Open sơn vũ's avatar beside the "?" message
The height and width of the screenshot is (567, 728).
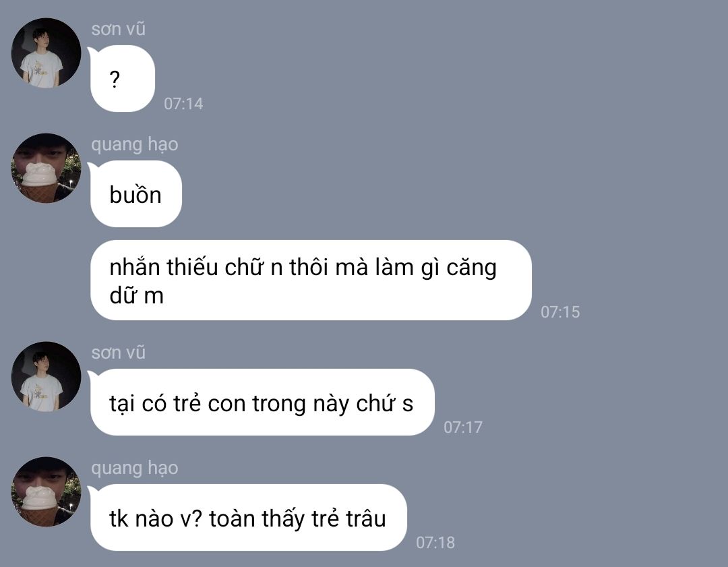click(x=46, y=53)
